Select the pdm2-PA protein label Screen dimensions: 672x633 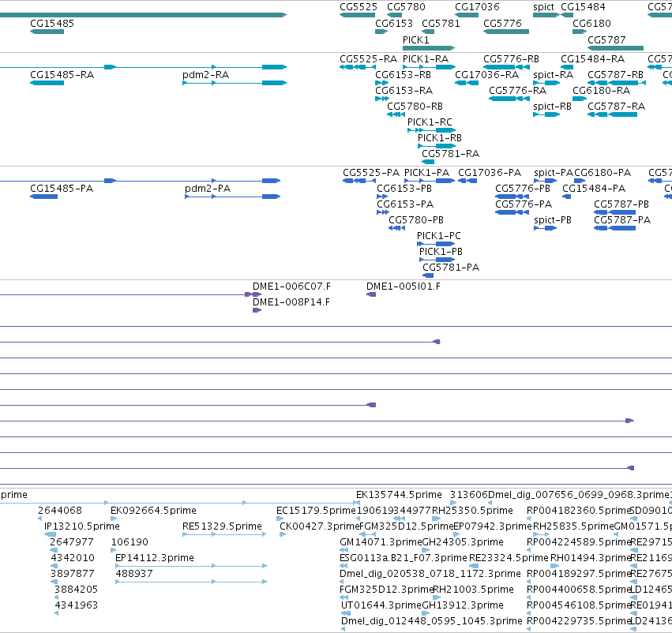pyautogui.click(x=208, y=189)
